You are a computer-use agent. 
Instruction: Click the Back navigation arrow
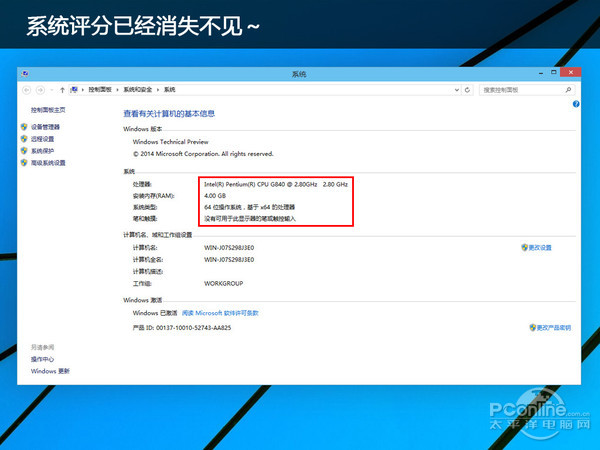point(26,90)
